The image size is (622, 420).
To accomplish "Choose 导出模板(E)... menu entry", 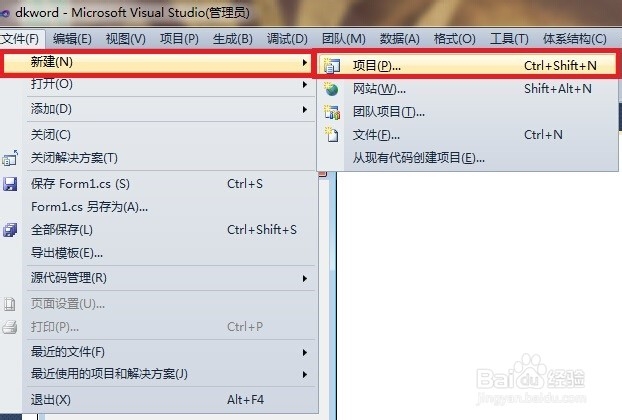I will coord(170,253).
